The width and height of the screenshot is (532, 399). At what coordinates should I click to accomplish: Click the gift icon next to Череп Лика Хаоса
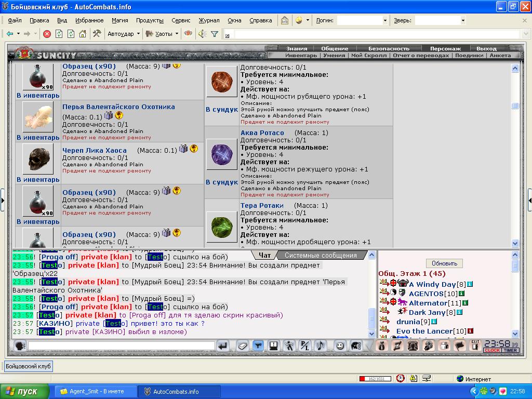pyautogui.click(x=183, y=149)
